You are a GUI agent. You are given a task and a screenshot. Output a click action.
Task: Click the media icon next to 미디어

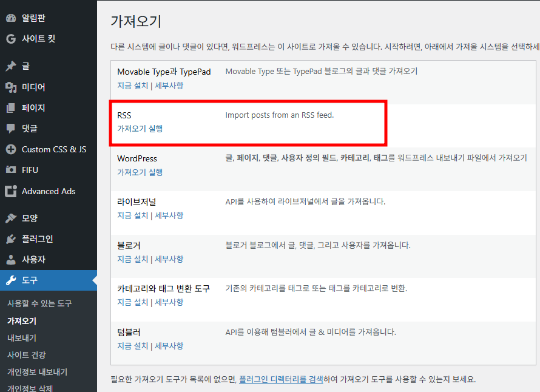point(11,87)
